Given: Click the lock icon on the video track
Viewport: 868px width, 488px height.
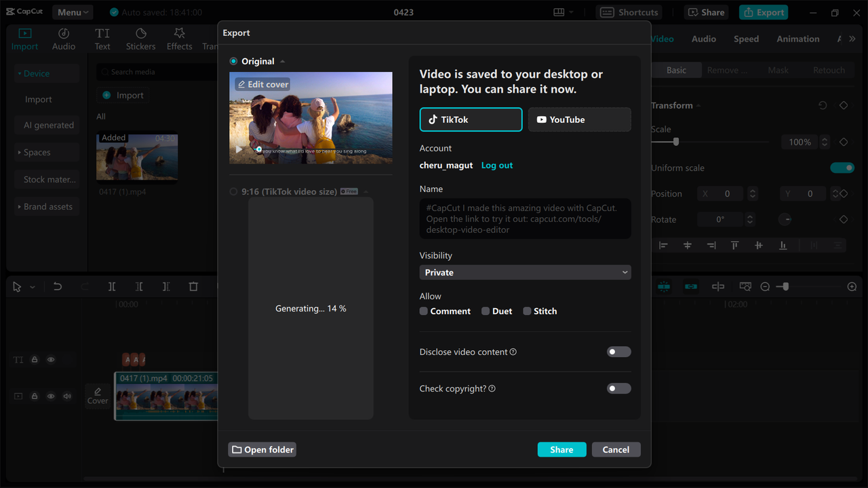Looking at the screenshot, I should (35, 396).
